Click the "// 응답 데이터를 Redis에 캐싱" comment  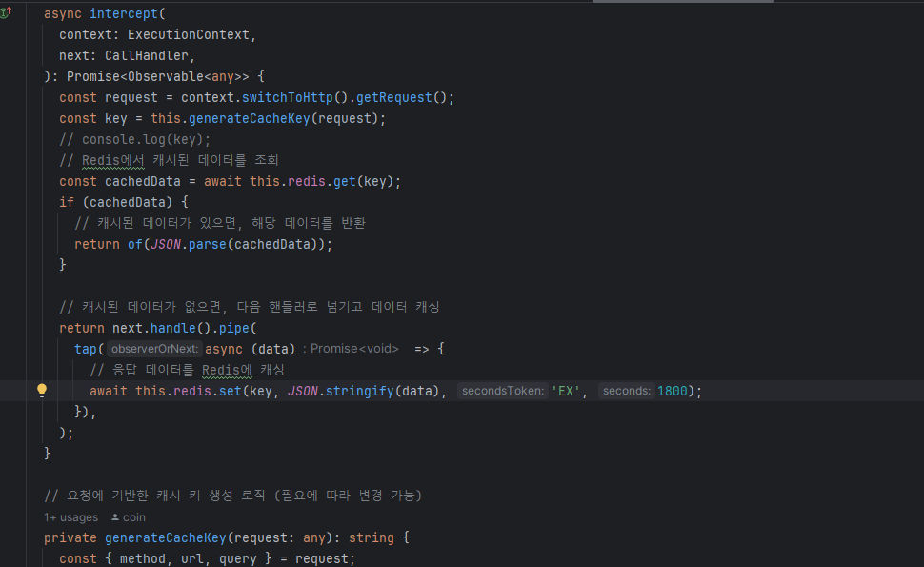click(187, 370)
